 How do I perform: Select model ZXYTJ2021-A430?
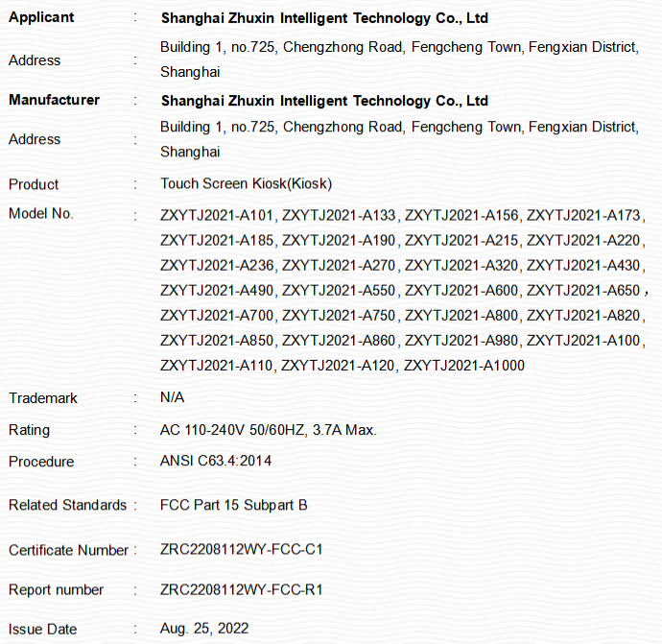[583, 265]
